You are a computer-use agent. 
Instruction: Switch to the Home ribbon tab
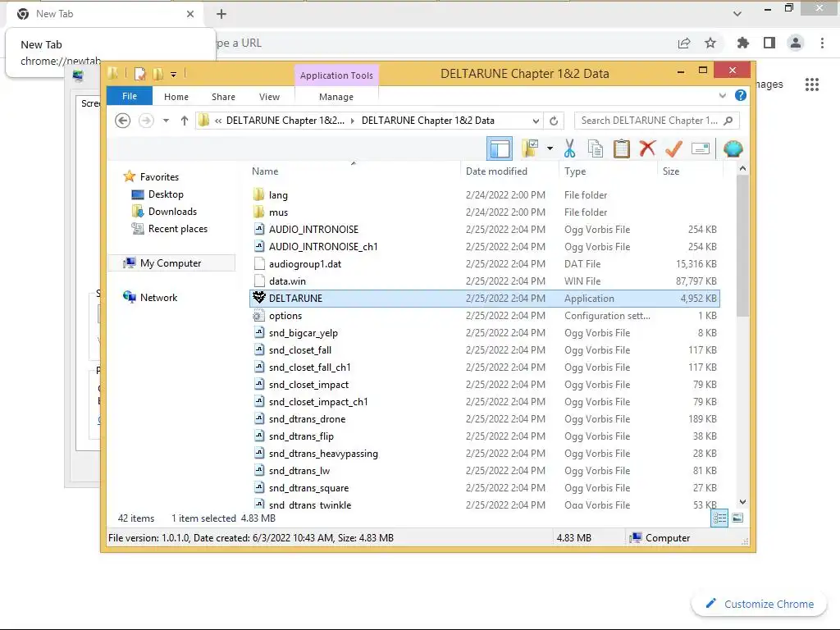tap(176, 97)
